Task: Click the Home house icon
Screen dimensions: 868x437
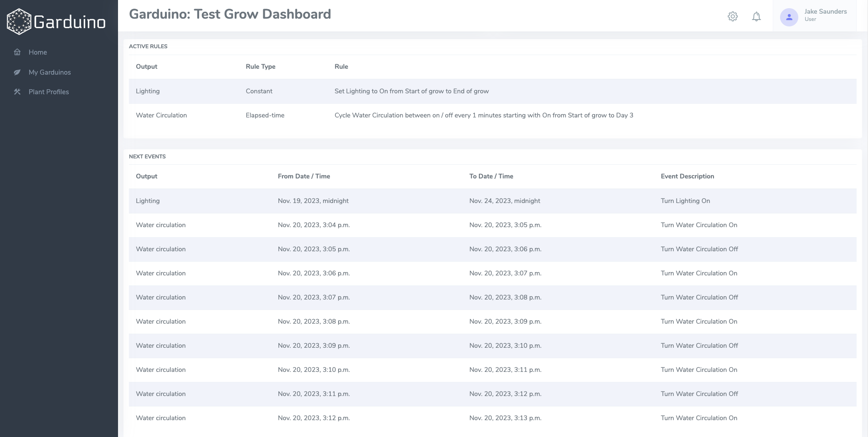Action: tap(17, 52)
